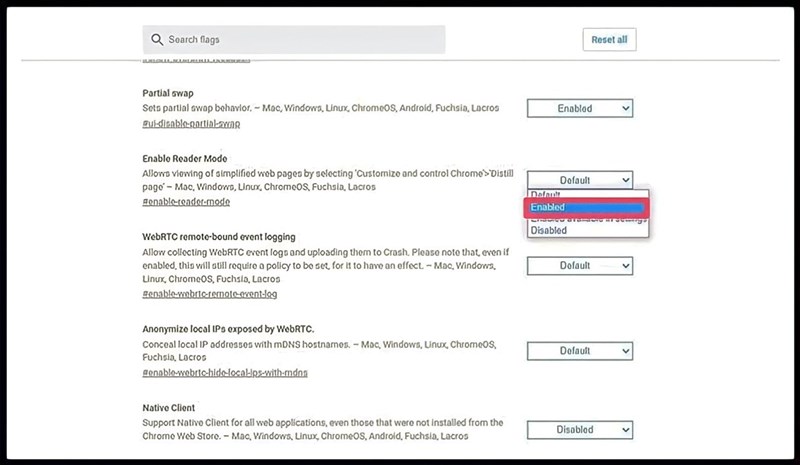800x465 pixels.
Task: Choose Default option in Reader Mode list
Action: pos(588,194)
